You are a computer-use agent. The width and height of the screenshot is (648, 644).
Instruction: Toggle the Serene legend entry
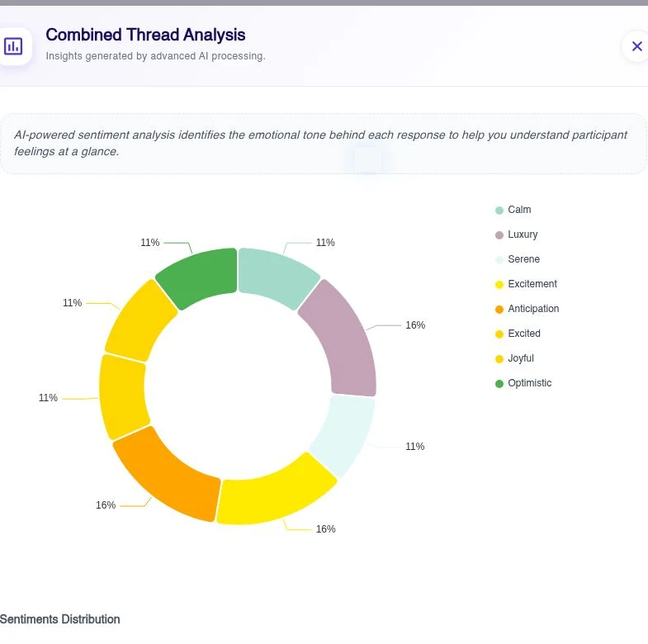click(518, 259)
